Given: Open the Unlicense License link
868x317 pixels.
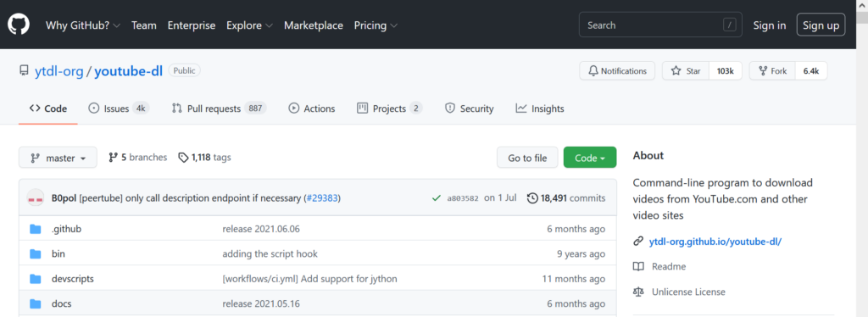Looking at the screenshot, I should [688, 292].
